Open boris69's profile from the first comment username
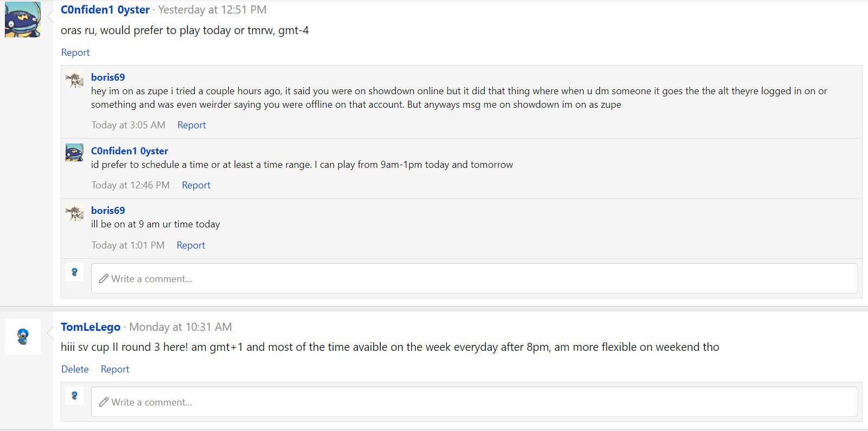 (108, 77)
